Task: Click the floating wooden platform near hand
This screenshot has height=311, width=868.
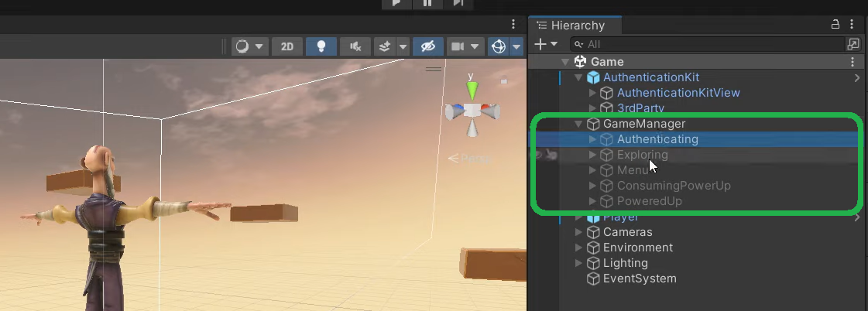Action: 264,213
